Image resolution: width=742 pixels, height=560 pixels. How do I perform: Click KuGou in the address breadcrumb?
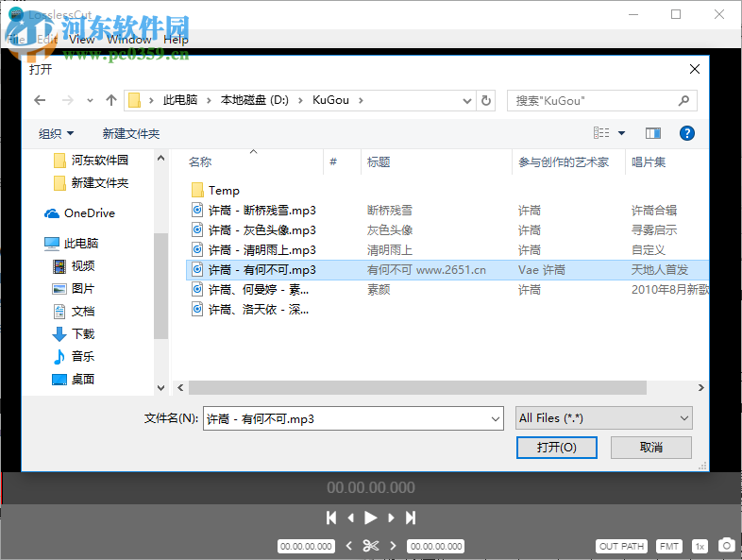point(330,100)
